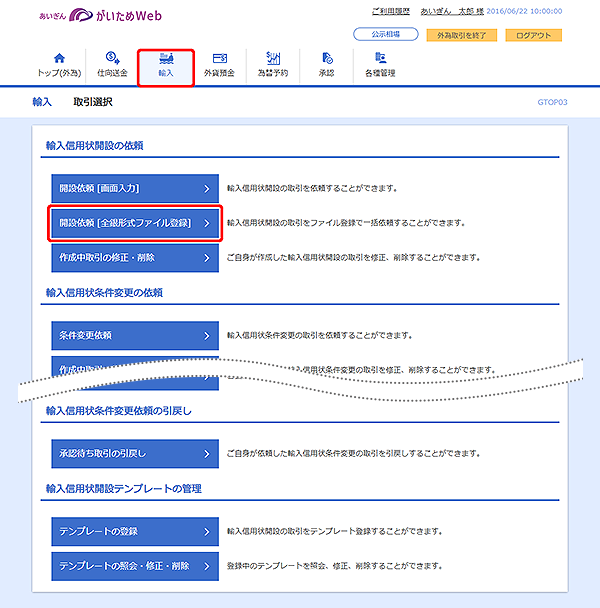Open 承認待ち取引の引戻し
This screenshot has height=608, width=600.
click(x=134, y=453)
